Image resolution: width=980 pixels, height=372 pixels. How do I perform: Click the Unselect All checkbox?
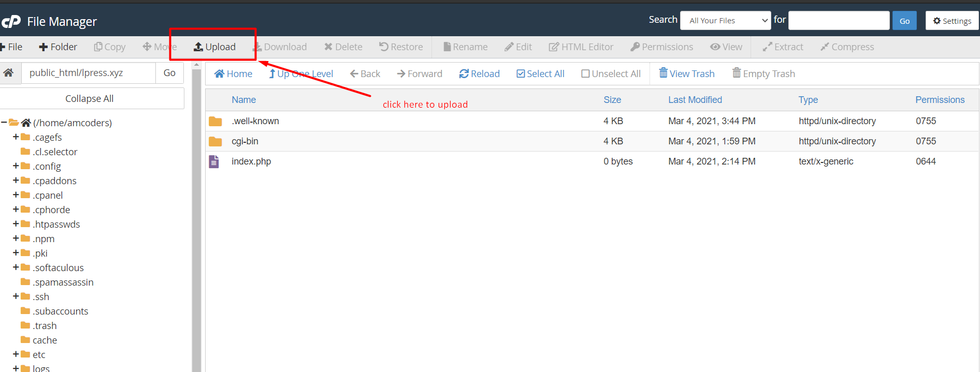click(585, 74)
